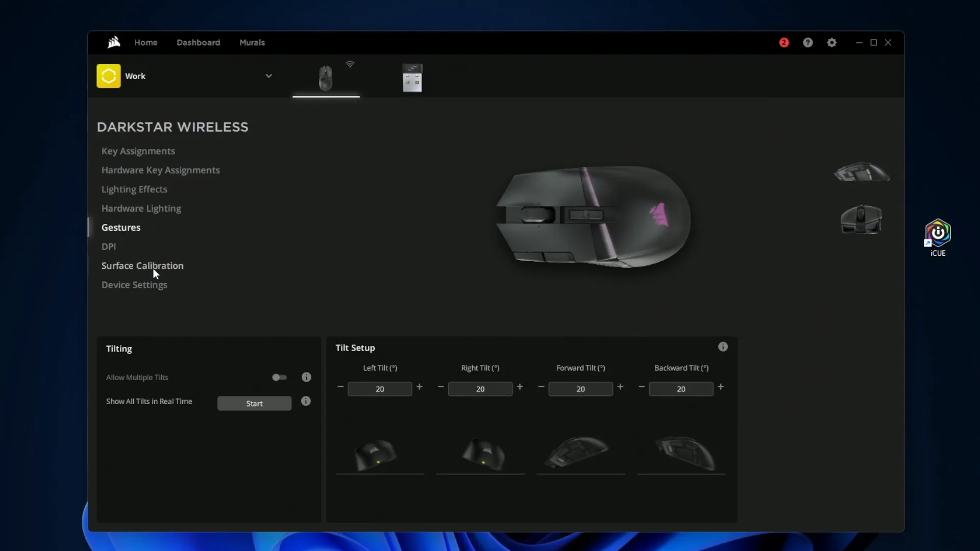
Task: Open notifications via the badge icon
Action: [x=784, y=42]
